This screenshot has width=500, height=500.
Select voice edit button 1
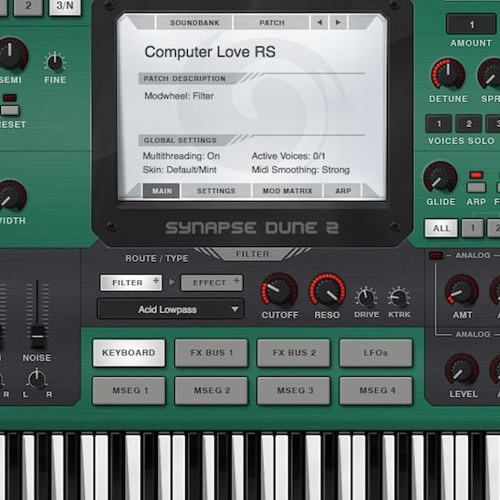tap(472, 228)
